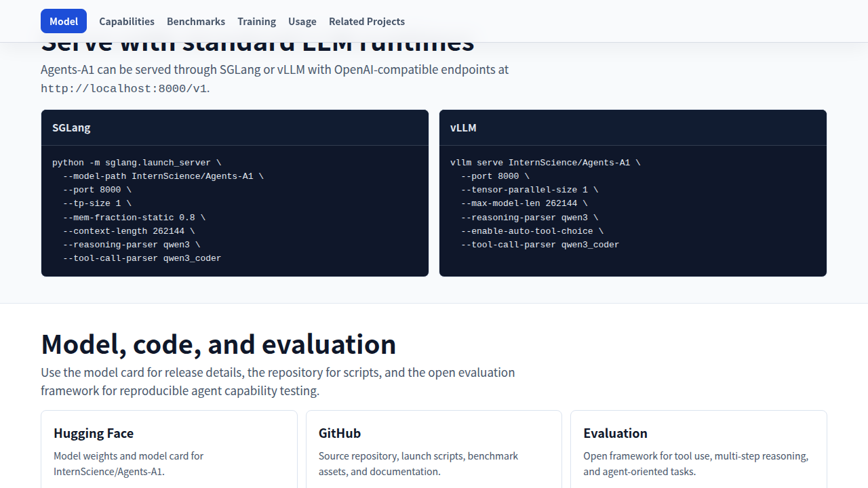Click the http://localhost:8000/v1 endpoint text

[x=124, y=89]
